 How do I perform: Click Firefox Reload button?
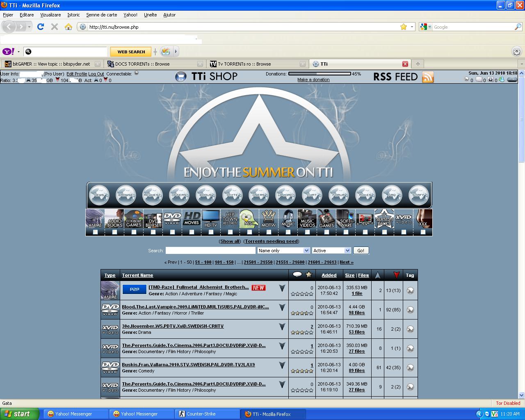pyautogui.click(x=40, y=27)
